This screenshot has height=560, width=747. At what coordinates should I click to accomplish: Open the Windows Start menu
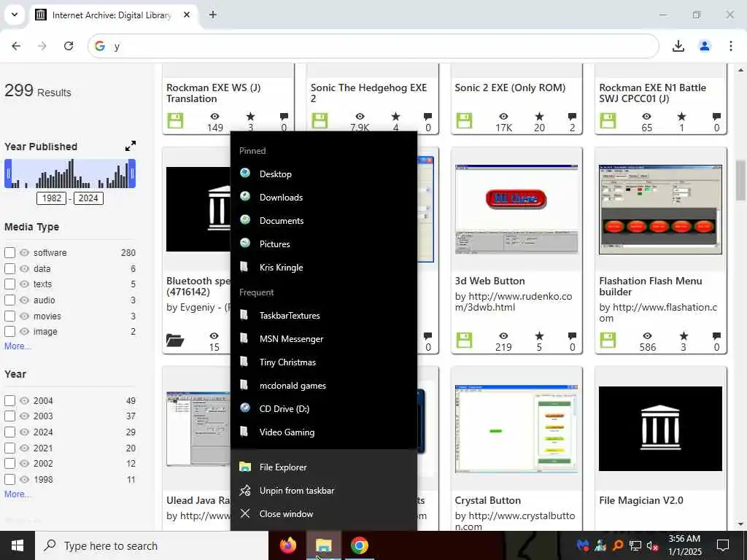coord(18,545)
